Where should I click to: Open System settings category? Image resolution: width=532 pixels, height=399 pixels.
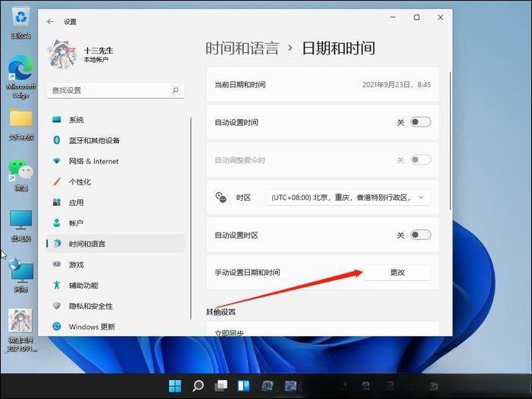pos(116,120)
